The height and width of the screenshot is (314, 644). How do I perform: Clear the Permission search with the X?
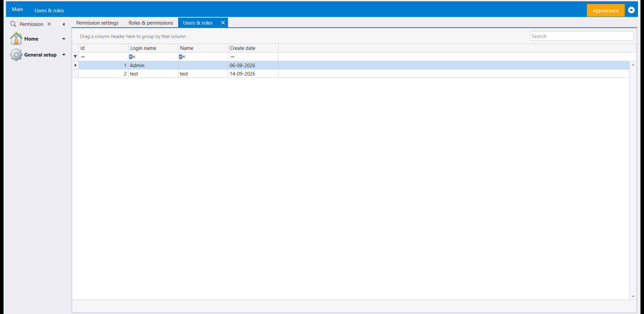tap(49, 24)
